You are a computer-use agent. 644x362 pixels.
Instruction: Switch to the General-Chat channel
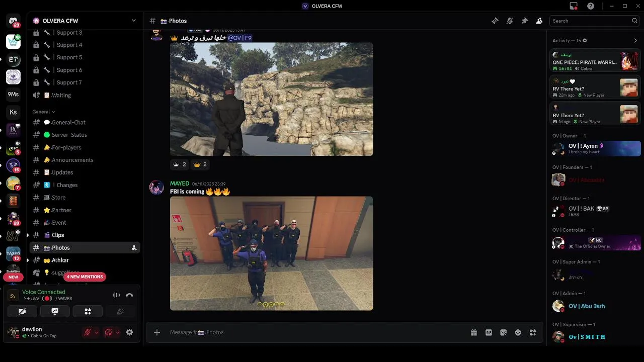tap(84, 122)
